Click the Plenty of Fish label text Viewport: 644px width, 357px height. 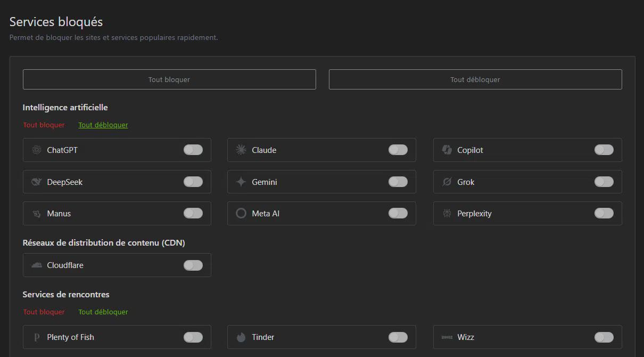[70, 337]
